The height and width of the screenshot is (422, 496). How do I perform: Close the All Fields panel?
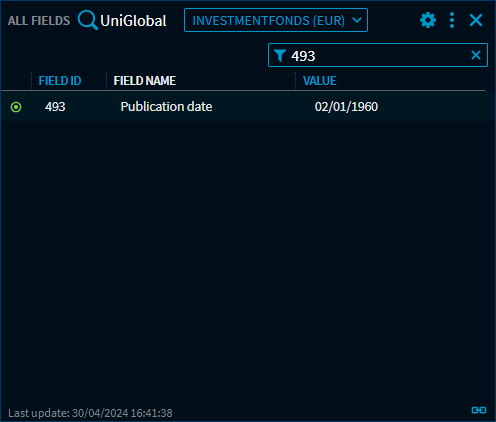tap(476, 20)
